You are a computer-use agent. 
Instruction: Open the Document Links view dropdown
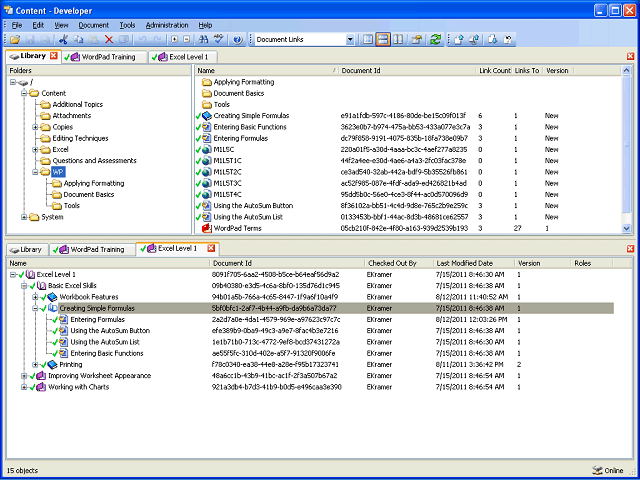click(350, 40)
